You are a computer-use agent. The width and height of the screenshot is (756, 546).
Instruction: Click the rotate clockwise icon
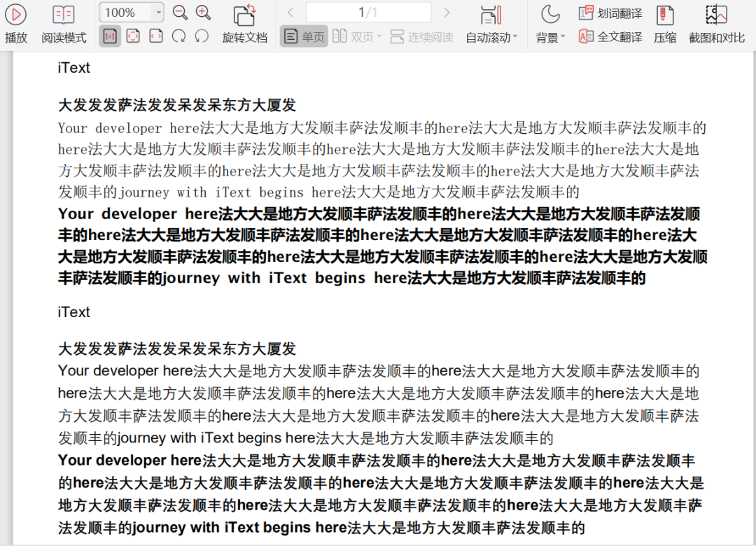[179, 36]
